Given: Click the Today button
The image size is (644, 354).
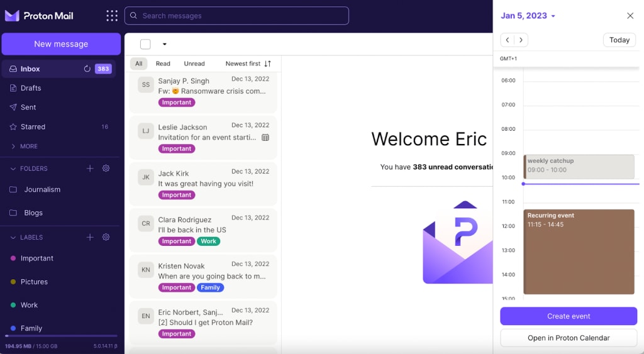Looking at the screenshot, I should (619, 40).
